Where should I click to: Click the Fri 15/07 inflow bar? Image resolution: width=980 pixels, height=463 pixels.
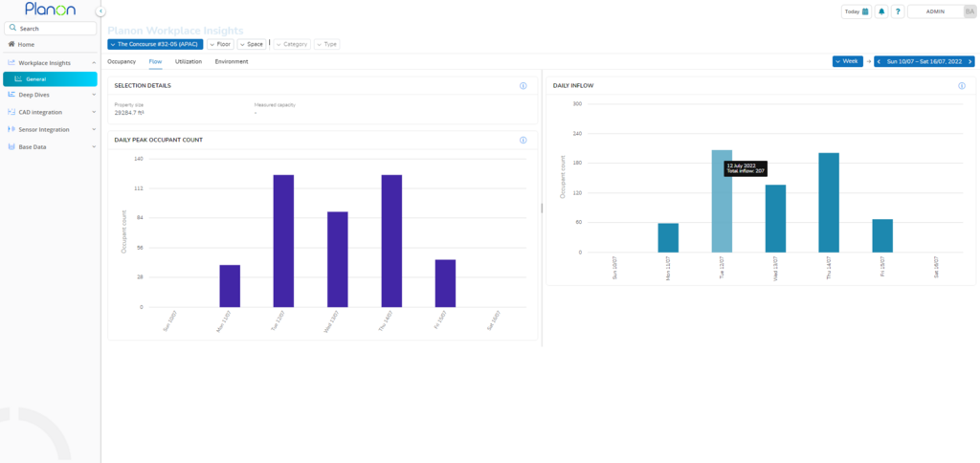[x=882, y=235]
